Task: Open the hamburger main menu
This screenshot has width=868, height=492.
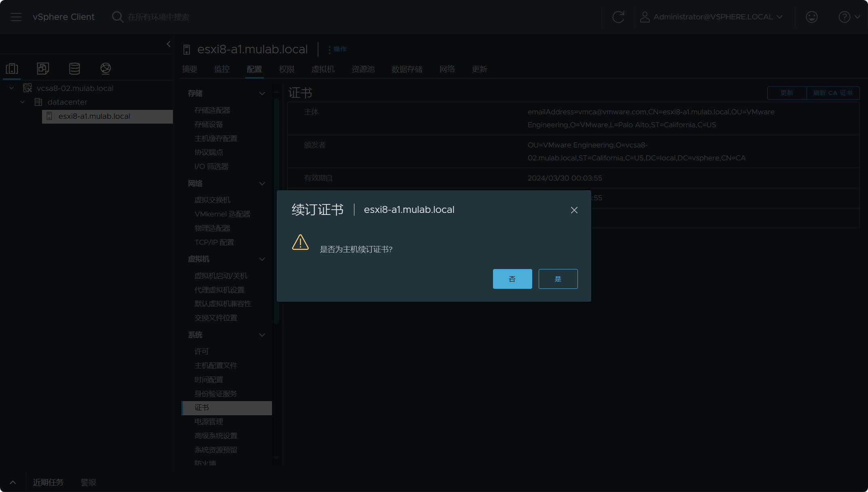Action: click(16, 17)
